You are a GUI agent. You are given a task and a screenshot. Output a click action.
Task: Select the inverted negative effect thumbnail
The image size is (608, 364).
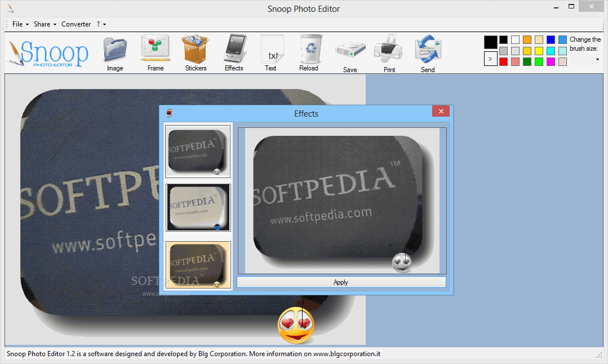click(198, 207)
